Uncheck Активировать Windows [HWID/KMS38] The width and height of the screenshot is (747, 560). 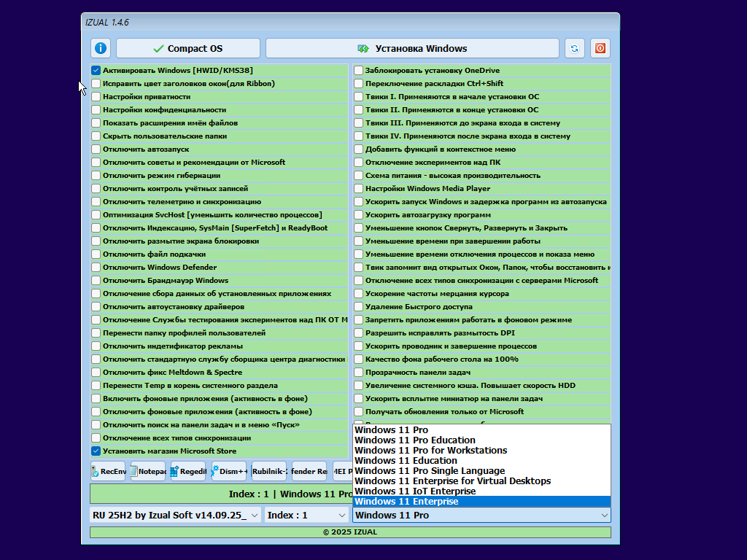[96, 71]
